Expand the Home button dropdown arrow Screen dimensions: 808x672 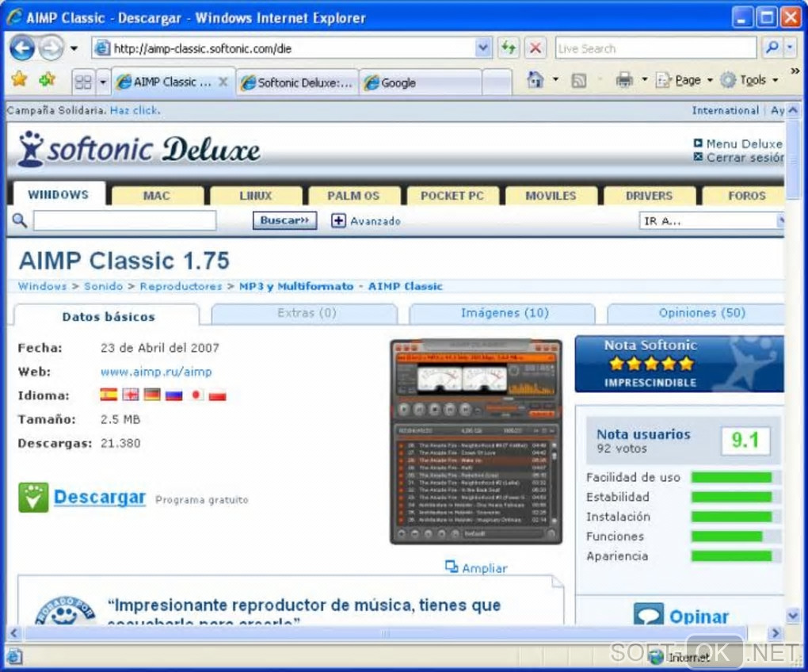(555, 80)
